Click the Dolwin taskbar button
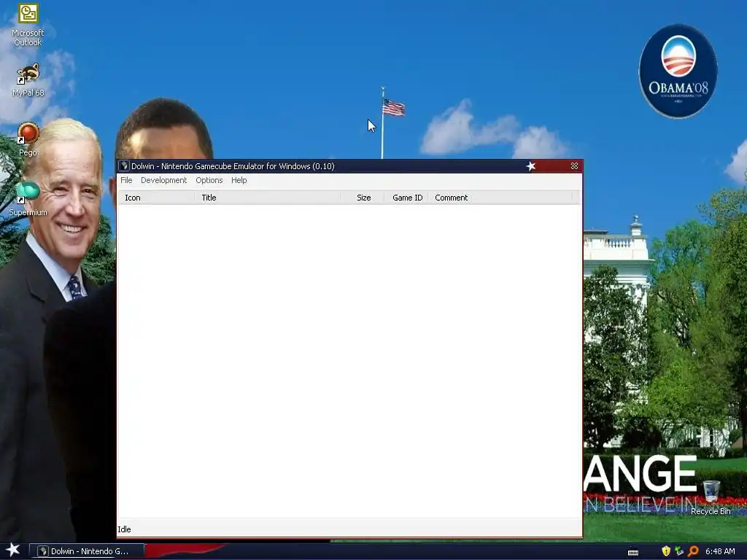 87,551
